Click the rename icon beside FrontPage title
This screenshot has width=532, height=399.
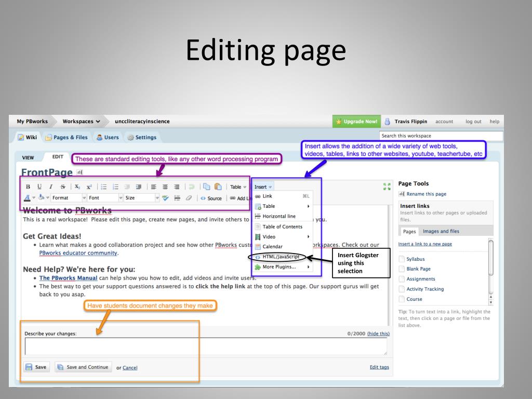pyautogui.click(x=79, y=172)
